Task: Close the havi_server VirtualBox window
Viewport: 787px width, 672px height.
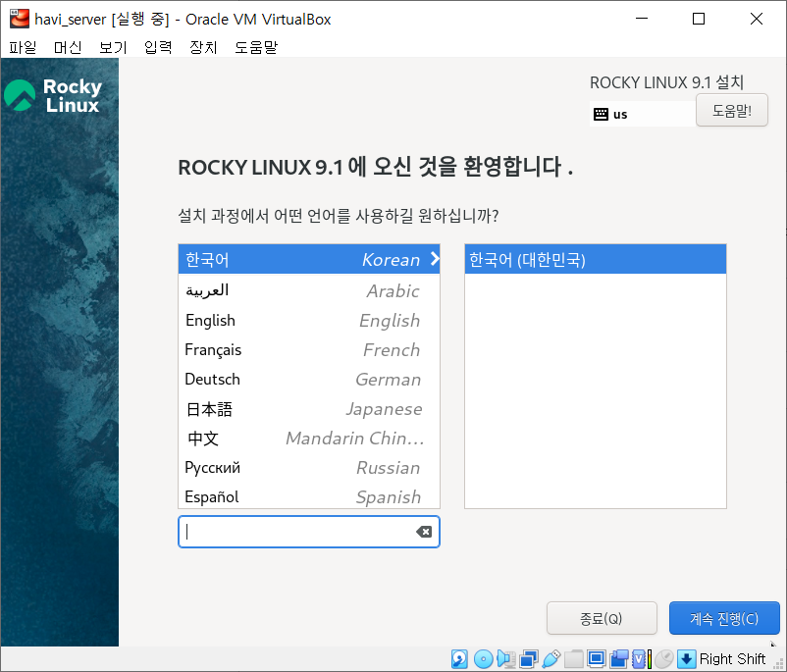Action: click(756, 19)
